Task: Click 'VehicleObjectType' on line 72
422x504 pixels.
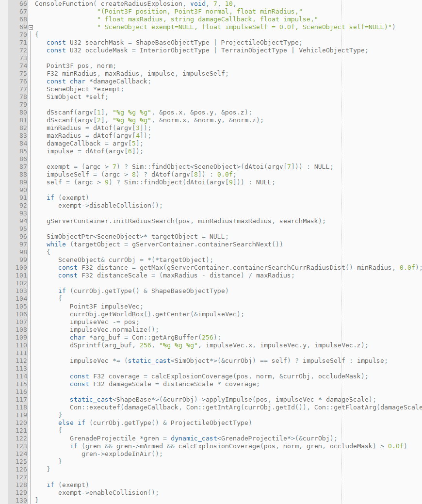Action: point(331,50)
